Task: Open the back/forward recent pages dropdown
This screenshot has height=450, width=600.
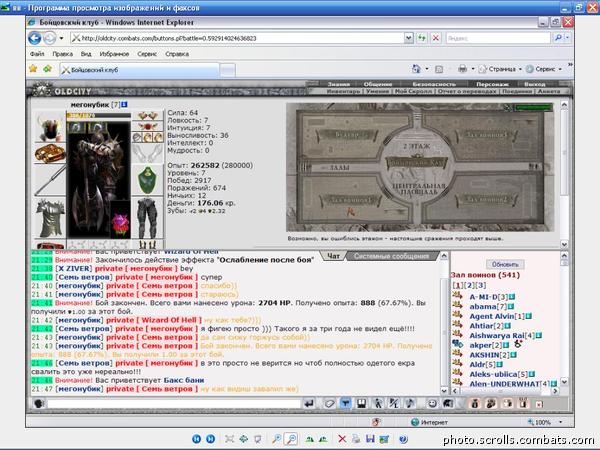Action: [62, 38]
